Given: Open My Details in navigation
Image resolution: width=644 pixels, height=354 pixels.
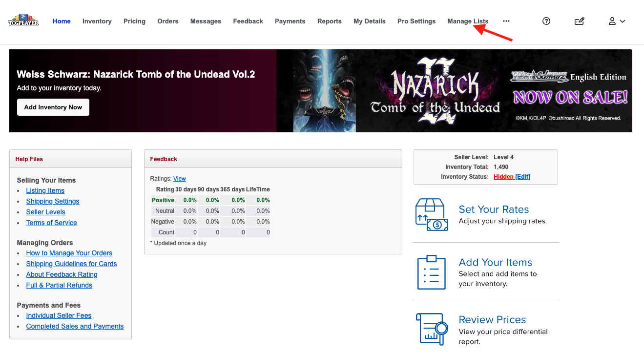Looking at the screenshot, I should [370, 21].
